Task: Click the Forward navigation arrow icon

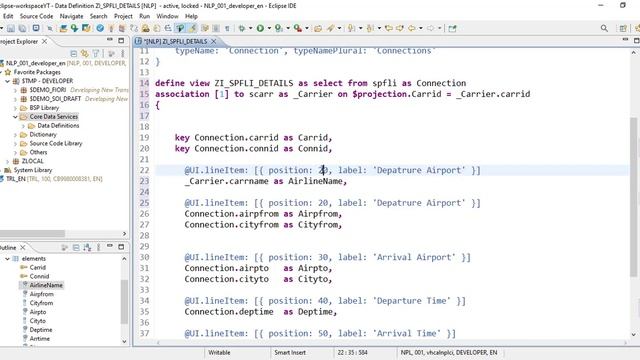Action: [x=431, y=28]
